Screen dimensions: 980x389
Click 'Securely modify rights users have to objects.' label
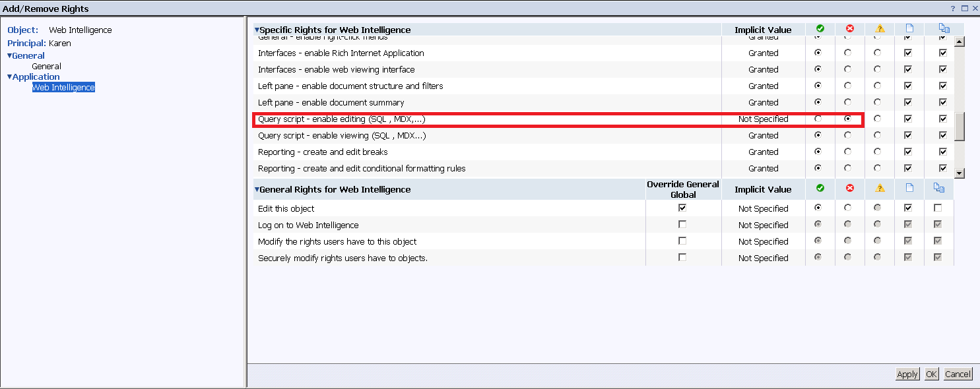pyautogui.click(x=343, y=258)
